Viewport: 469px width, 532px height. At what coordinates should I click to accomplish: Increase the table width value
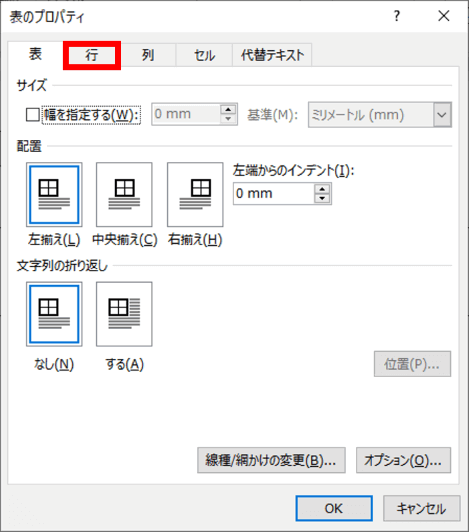click(228, 110)
